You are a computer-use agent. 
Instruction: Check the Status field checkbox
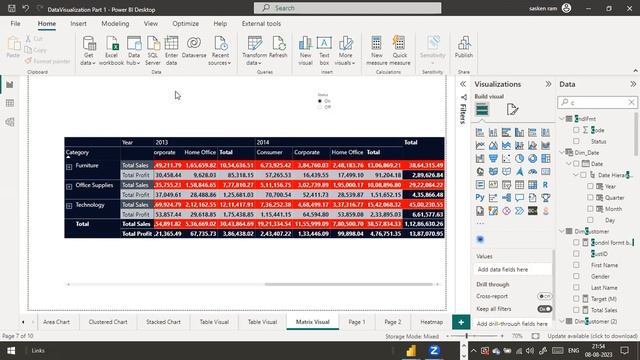576,141
